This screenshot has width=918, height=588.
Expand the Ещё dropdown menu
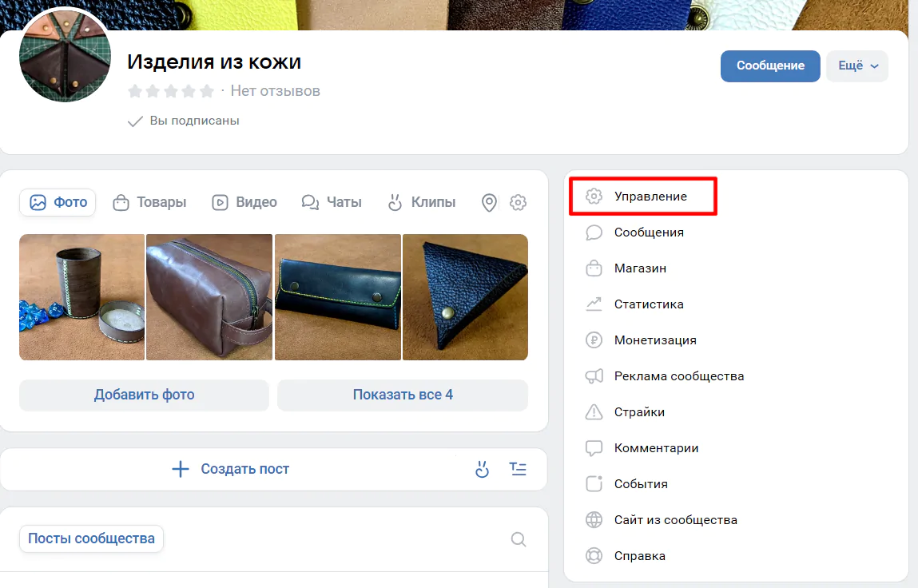857,66
